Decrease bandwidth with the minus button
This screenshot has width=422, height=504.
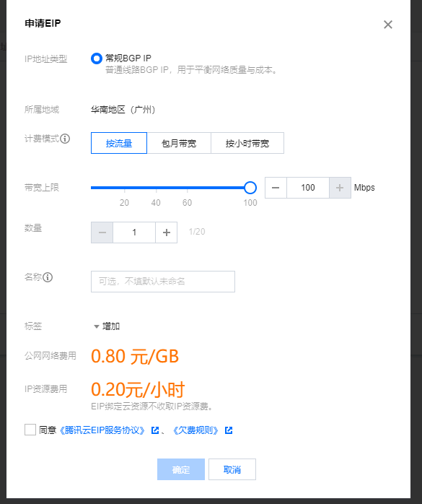pos(276,188)
